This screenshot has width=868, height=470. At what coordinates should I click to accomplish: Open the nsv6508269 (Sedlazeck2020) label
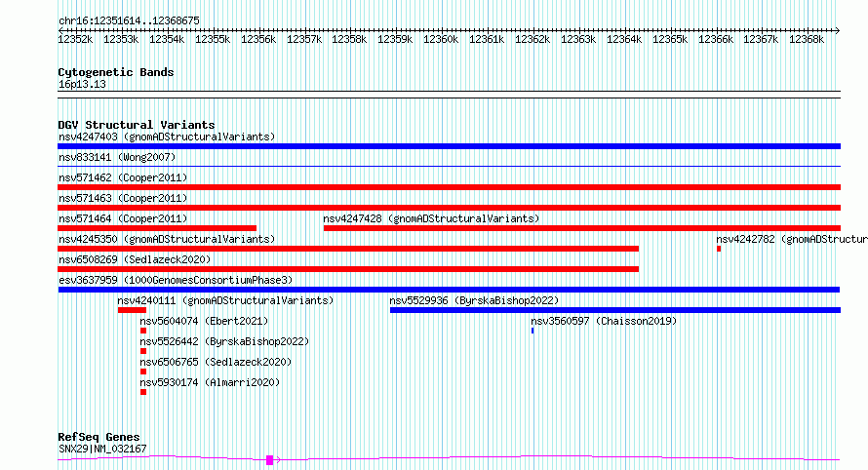(135, 259)
